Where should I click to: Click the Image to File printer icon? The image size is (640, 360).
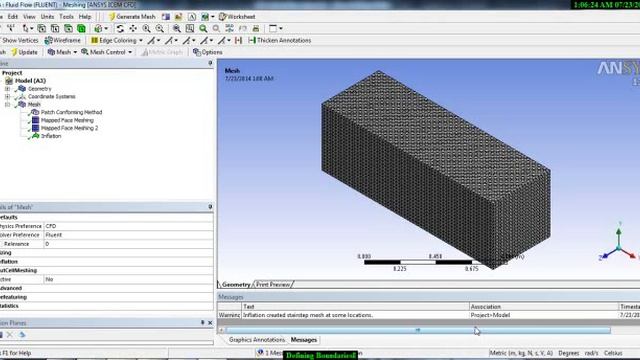tap(256, 29)
